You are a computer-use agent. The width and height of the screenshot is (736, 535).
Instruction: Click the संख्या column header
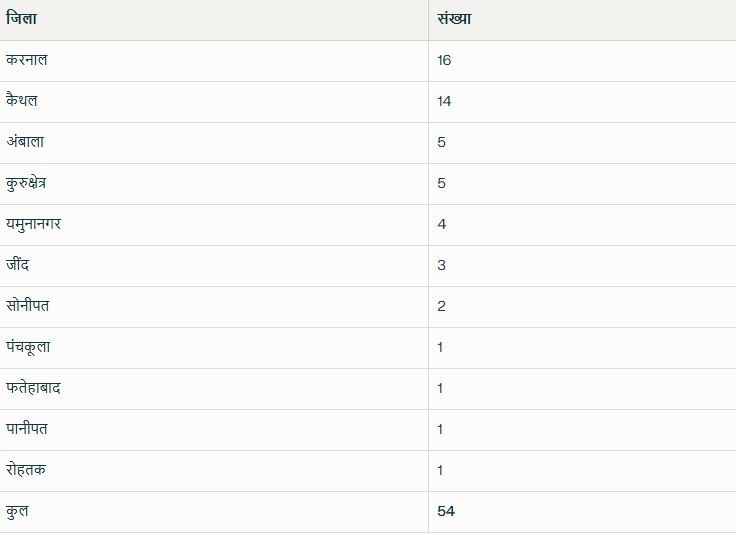pyautogui.click(x=454, y=19)
